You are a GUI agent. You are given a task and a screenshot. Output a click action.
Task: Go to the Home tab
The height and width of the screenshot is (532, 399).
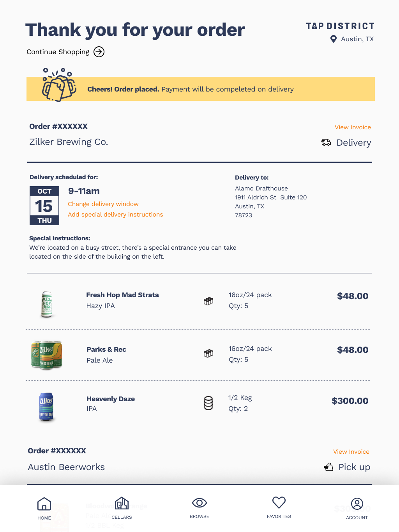tap(44, 508)
